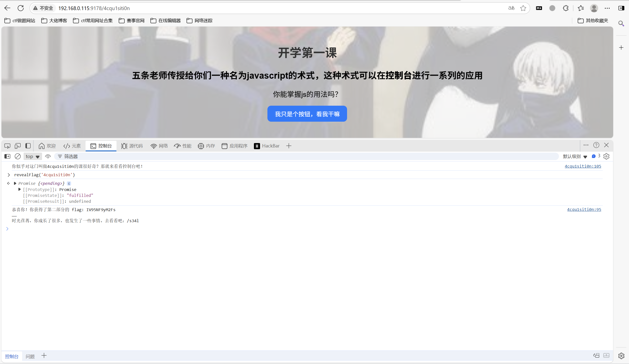
Task: Open ctf做题网站 bookmark folder
Action: (x=20, y=21)
